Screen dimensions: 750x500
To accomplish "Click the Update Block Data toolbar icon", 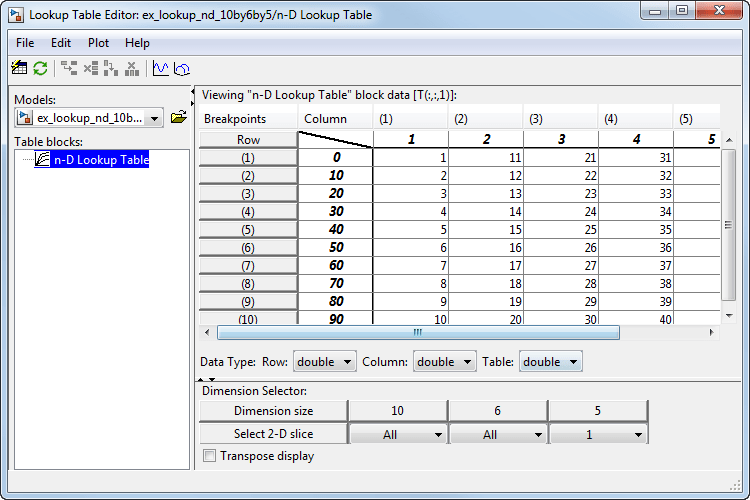I will click(x=19, y=68).
